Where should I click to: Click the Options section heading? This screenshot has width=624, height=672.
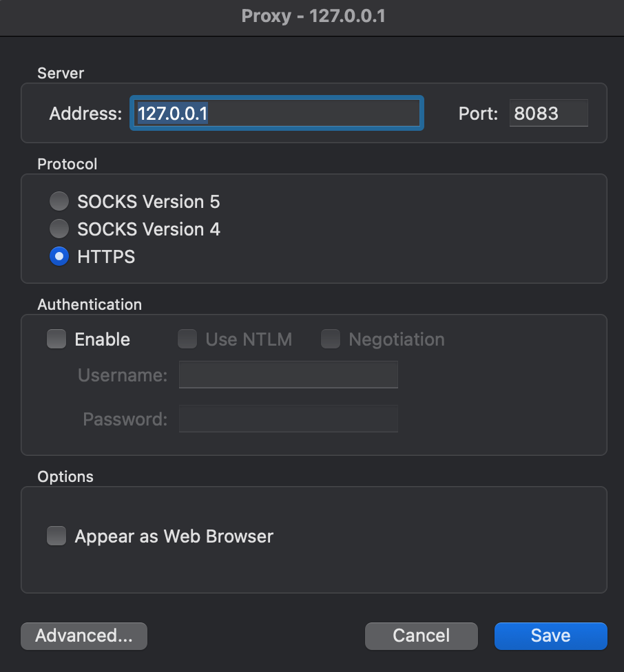tap(65, 476)
